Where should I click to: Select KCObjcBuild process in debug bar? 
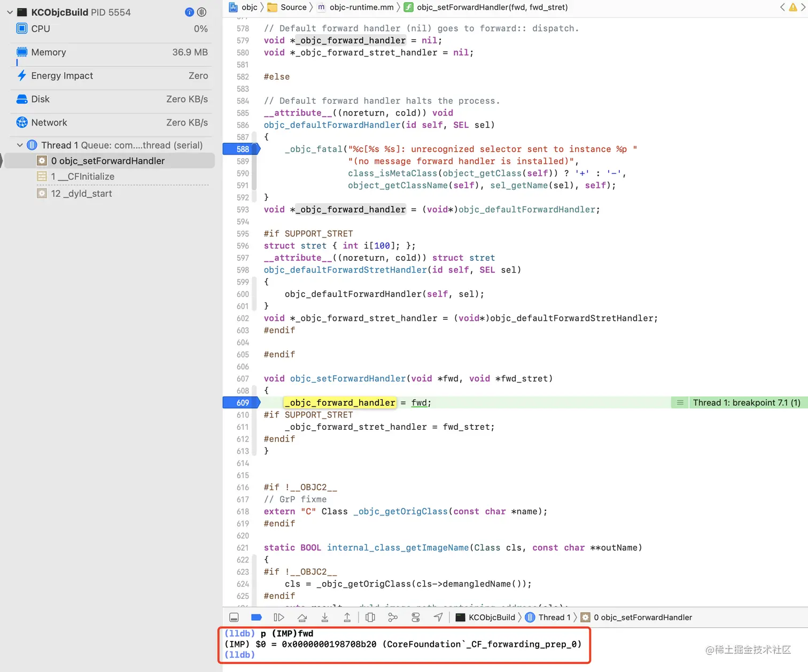click(485, 617)
